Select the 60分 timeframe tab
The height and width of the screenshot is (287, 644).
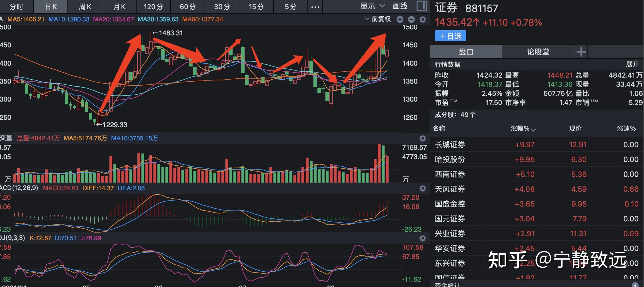coord(188,7)
